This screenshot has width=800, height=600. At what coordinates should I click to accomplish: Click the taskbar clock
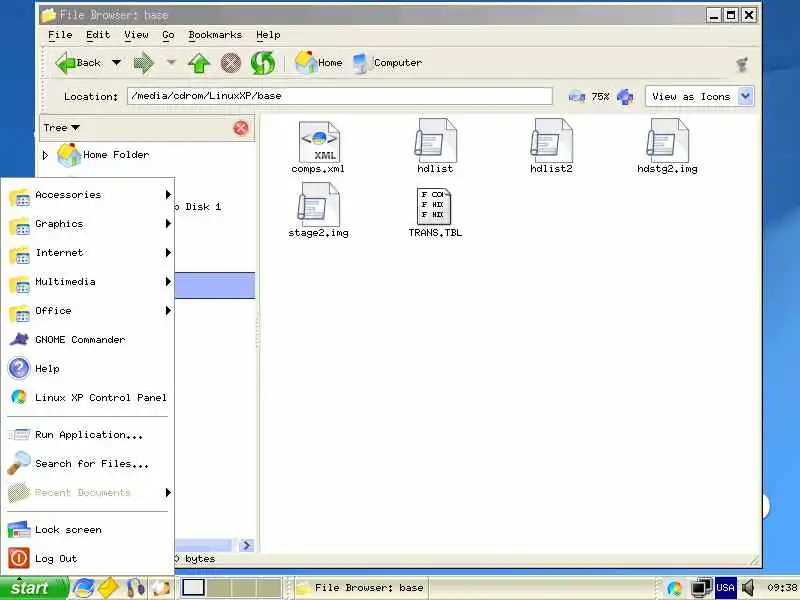(x=782, y=588)
